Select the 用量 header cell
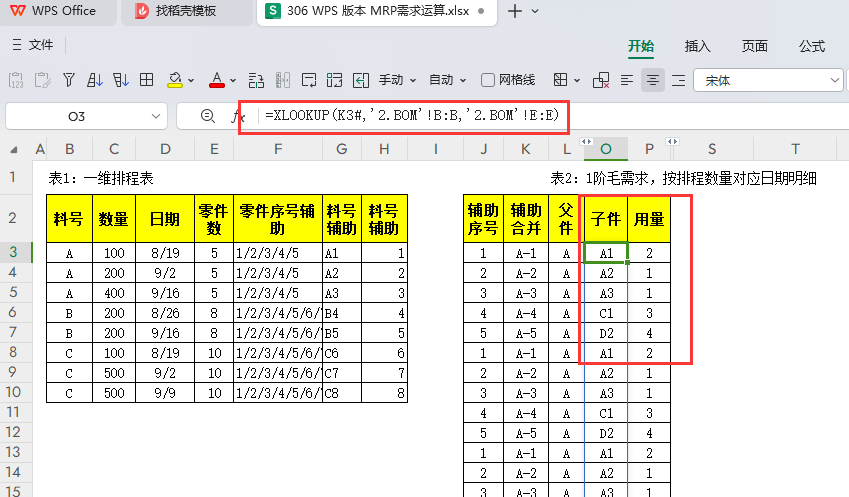The image size is (849, 497). click(649, 219)
